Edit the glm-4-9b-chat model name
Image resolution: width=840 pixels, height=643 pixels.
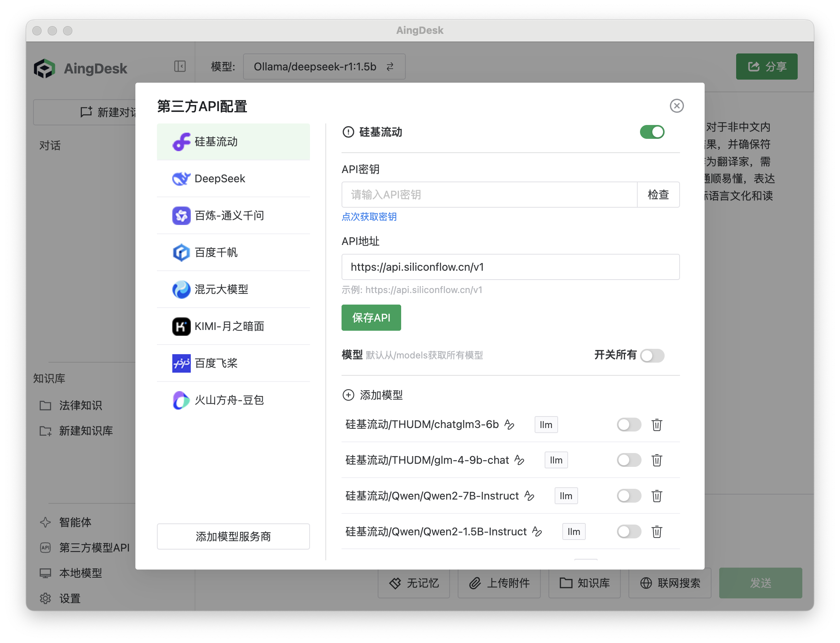[x=520, y=460]
